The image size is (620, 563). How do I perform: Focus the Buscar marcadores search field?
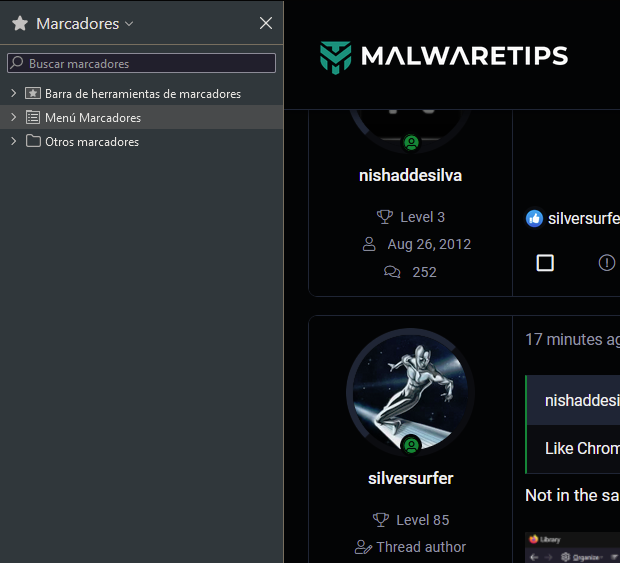click(141, 63)
